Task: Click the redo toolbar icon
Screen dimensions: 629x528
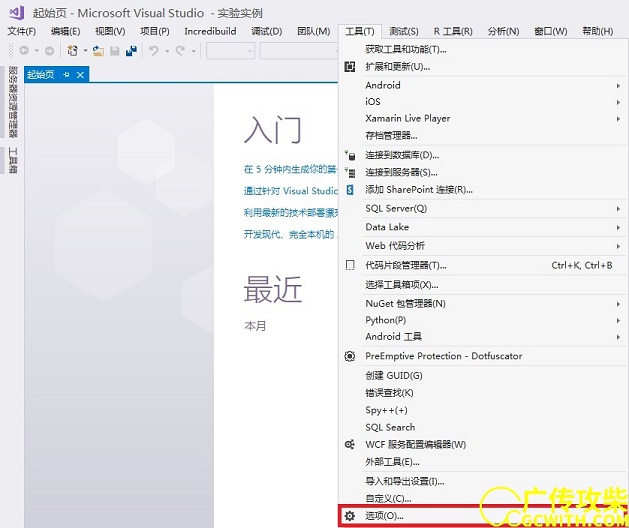Action: click(x=180, y=51)
